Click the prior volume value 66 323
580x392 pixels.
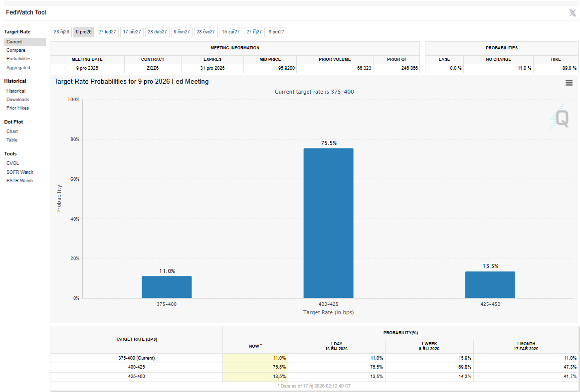pos(335,68)
